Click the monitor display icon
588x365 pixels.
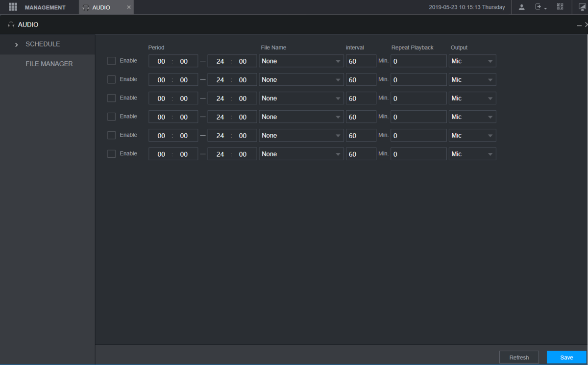click(x=582, y=7)
